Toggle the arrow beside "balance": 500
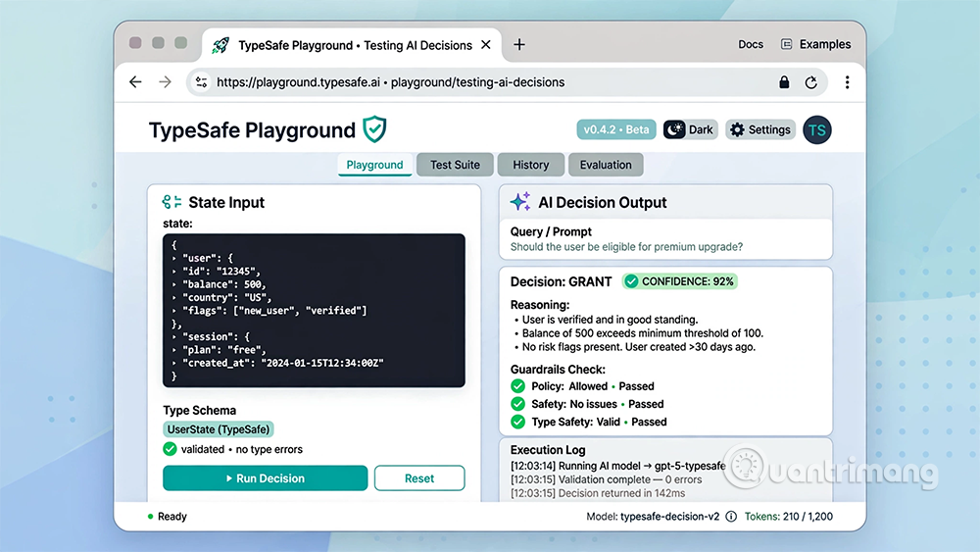This screenshot has height=552, width=980. pos(174,283)
